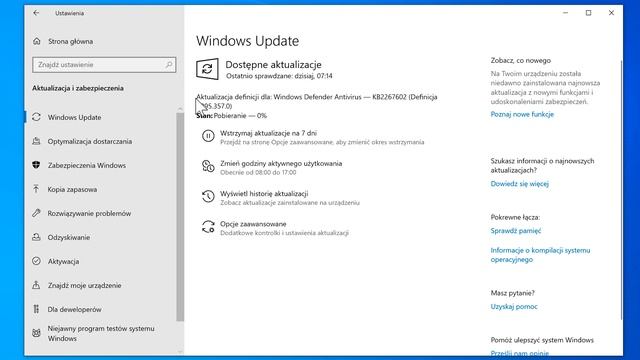Minimize the Ustawienia window
This screenshot has width=640, height=360.
(565, 13)
